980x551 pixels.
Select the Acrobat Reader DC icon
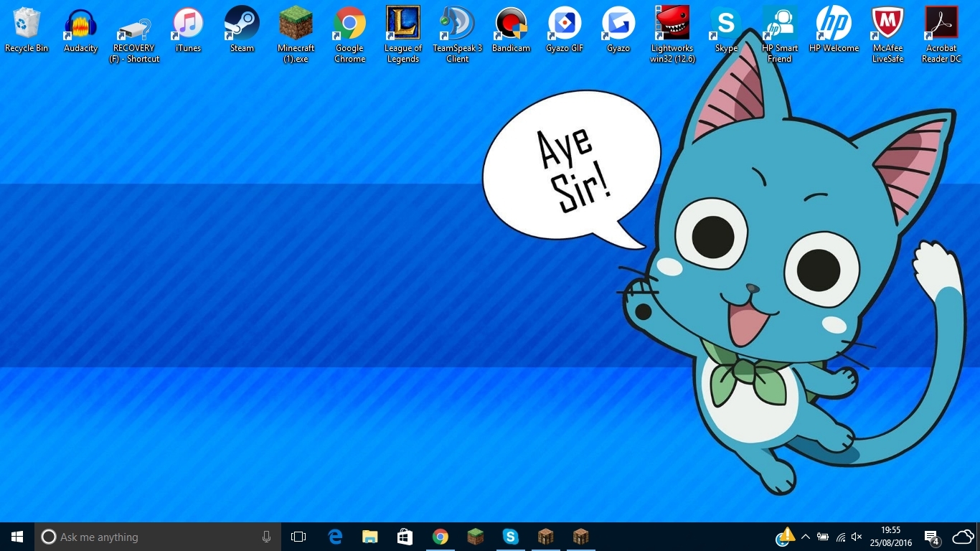[x=941, y=36]
